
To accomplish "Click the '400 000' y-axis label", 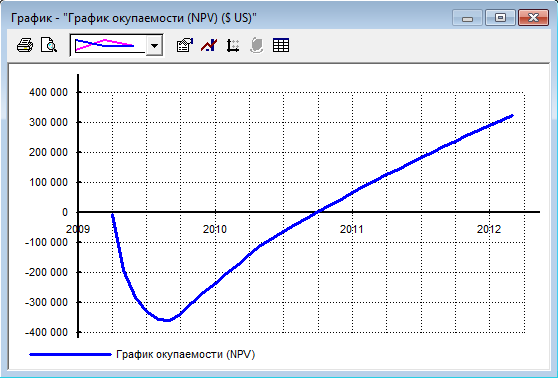I will (x=48, y=93).
